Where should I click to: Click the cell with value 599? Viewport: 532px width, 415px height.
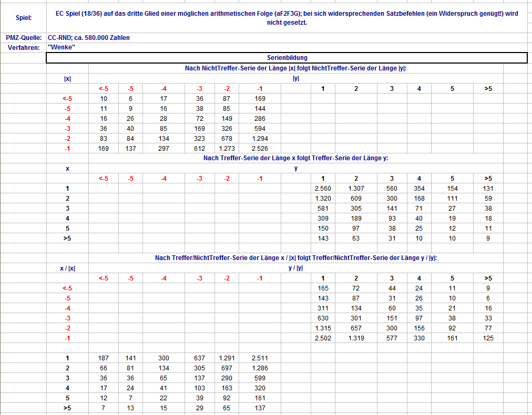(x=260, y=378)
